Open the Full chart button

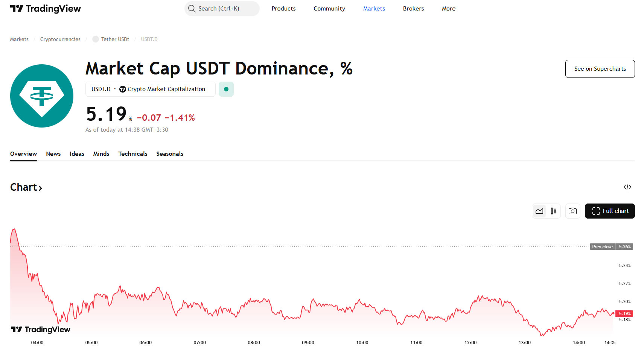[610, 211]
